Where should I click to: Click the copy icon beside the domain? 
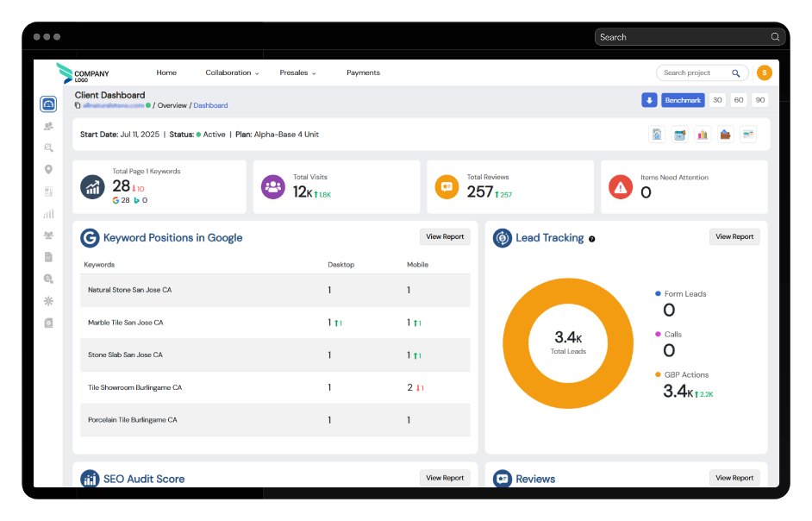(x=78, y=105)
